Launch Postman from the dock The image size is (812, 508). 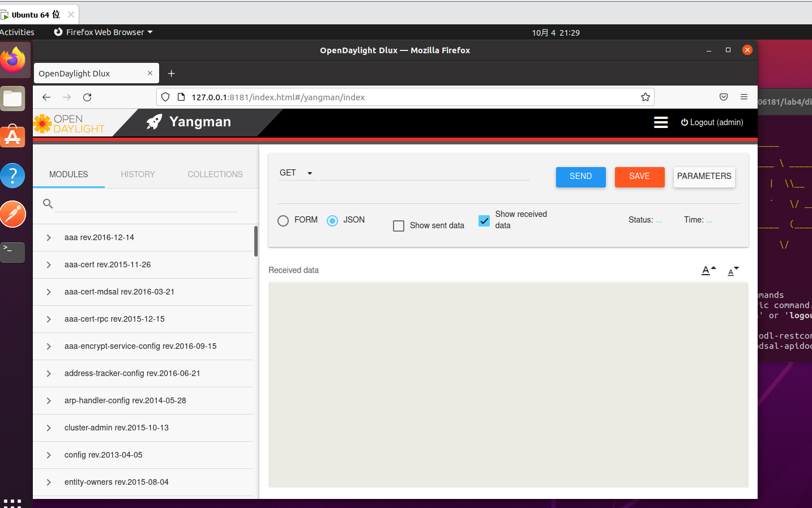[x=12, y=214]
